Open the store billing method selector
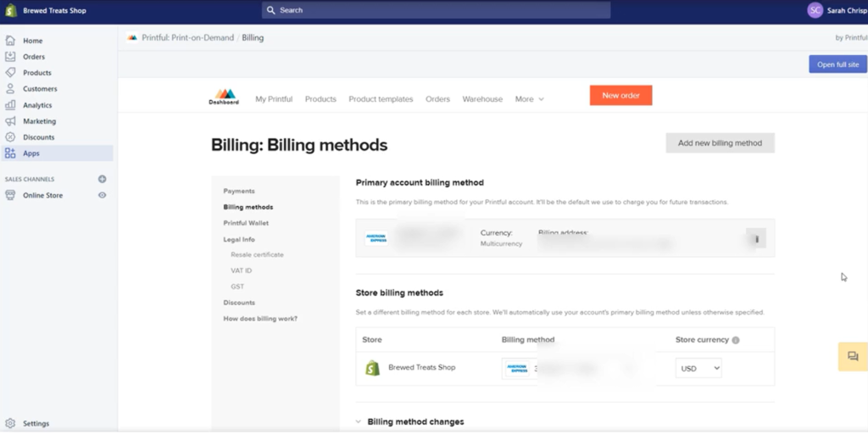This screenshot has height=434, width=868. click(578, 368)
